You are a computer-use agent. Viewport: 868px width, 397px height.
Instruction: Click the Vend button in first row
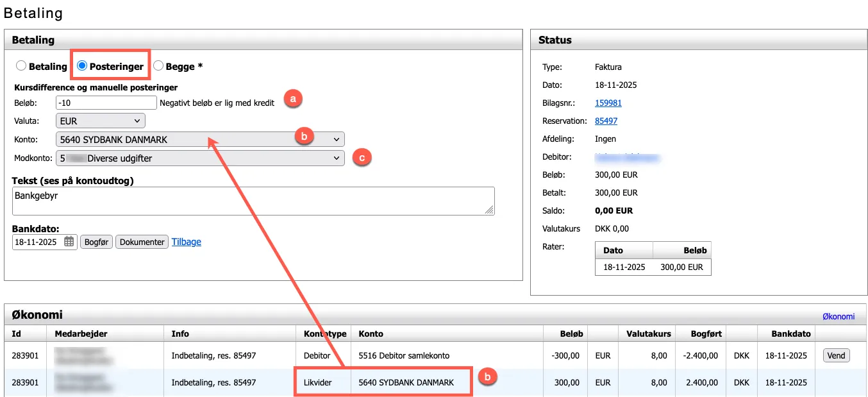[836, 355]
